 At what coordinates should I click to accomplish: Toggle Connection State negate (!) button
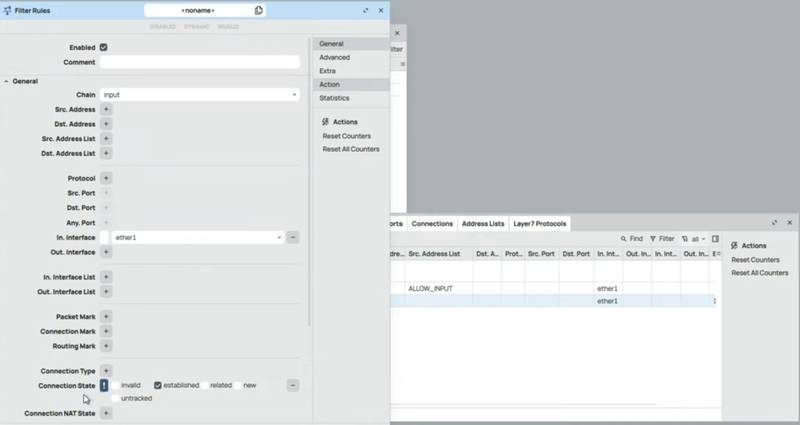[104, 385]
